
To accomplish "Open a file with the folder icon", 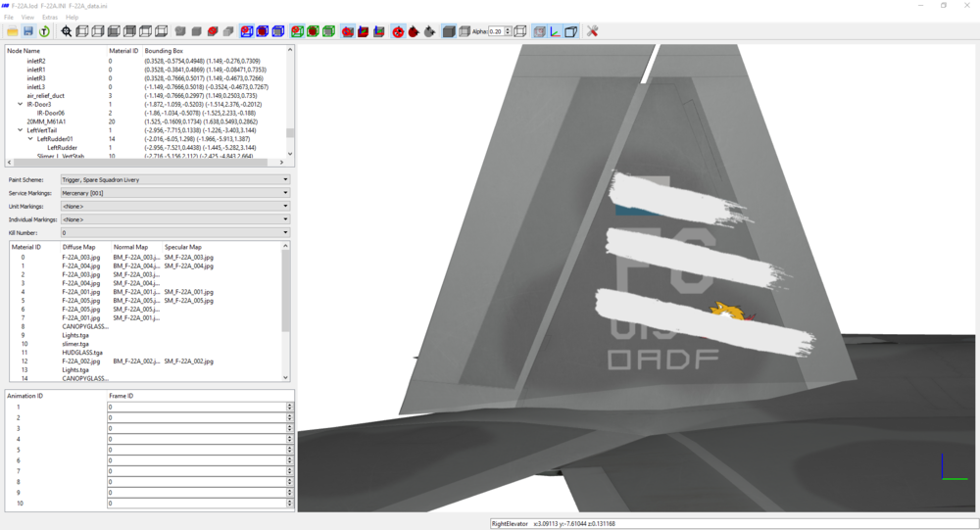I will tap(13, 31).
